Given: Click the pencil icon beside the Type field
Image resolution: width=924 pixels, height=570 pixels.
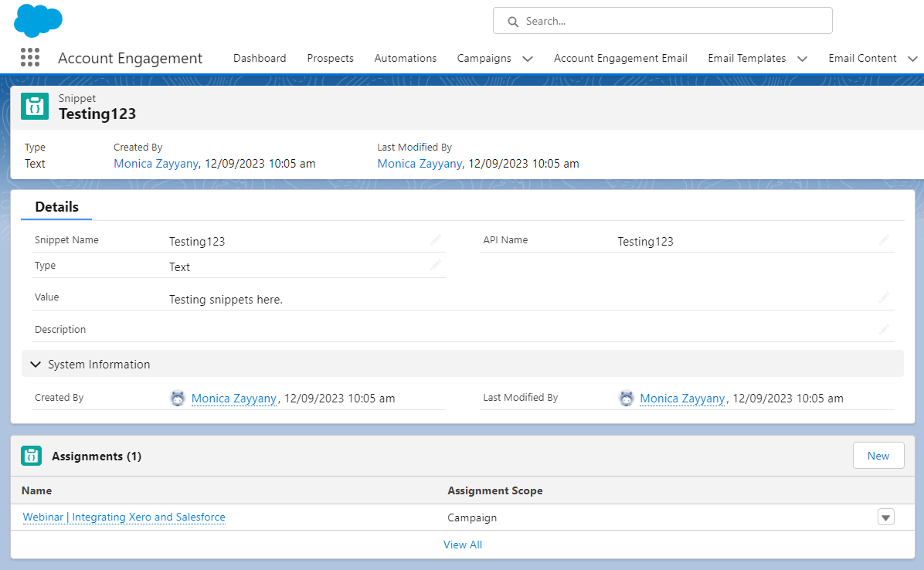Looking at the screenshot, I should [x=435, y=265].
